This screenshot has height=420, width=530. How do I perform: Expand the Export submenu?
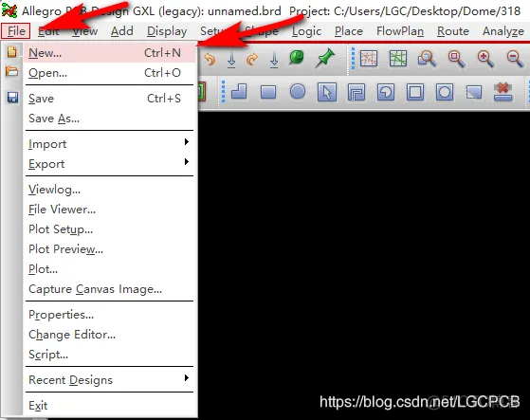pyautogui.click(x=110, y=163)
